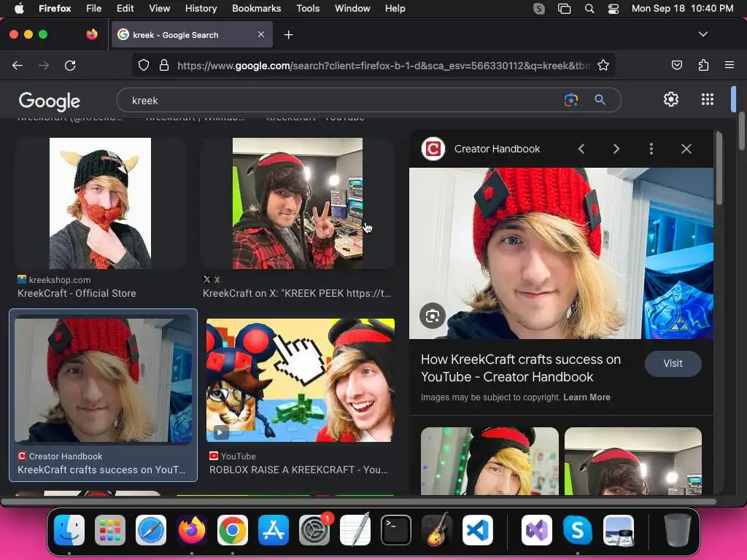Show site security padlock info

(164, 65)
